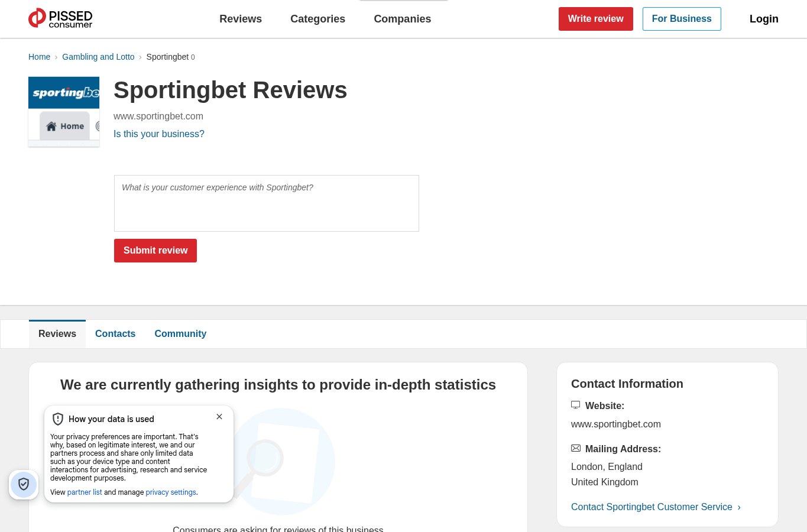Select the Reviews tab

coord(57,334)
